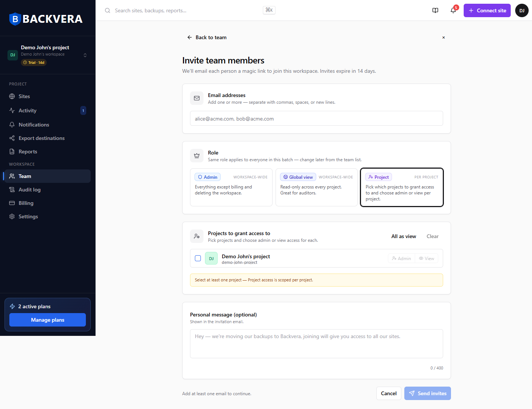Open the documentation book icon
The height and width of the screenshot is (409, 532).
pyautogui.click(x=435, y=10)
